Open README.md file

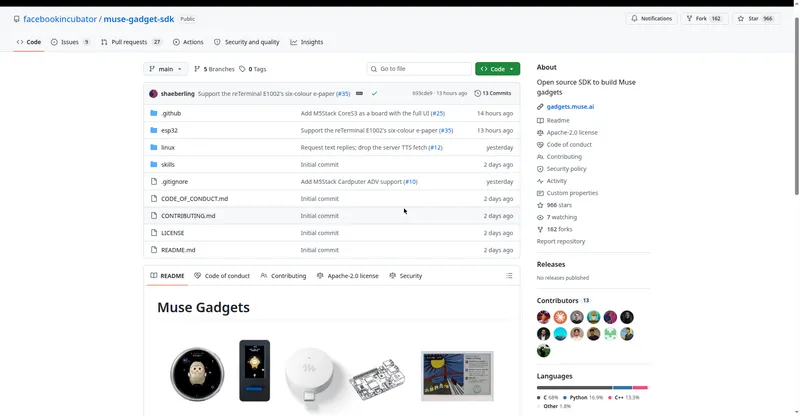178,250
